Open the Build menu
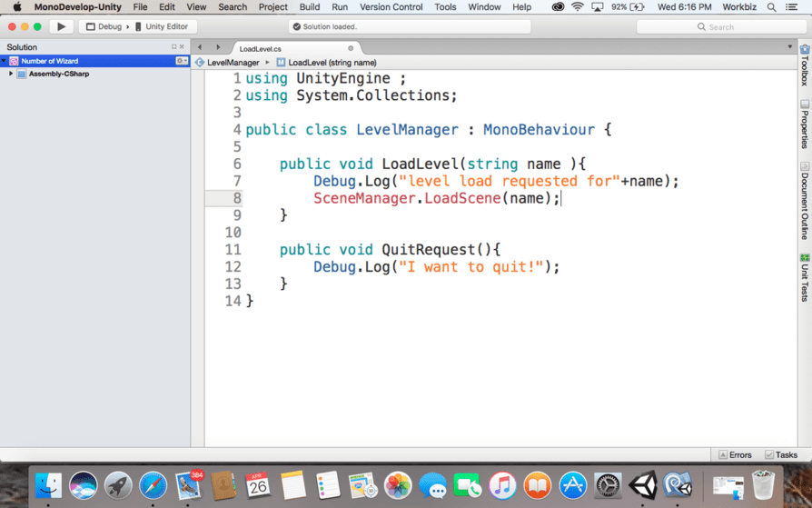Image resolution: width=812 pixels, height=508 pixels. click(x=309, y=7)
